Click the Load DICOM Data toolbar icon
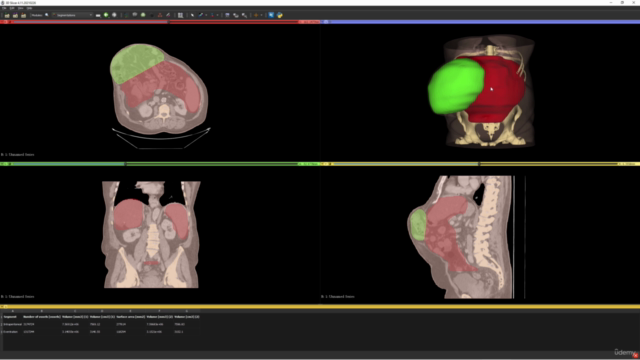640x360 pixels. [15, 15]
